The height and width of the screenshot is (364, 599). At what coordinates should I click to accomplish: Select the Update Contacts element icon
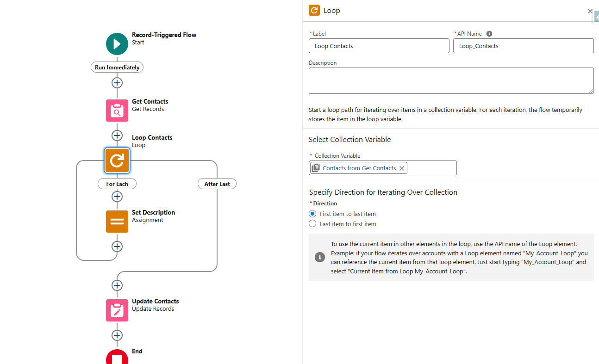(x=117, y=310)
